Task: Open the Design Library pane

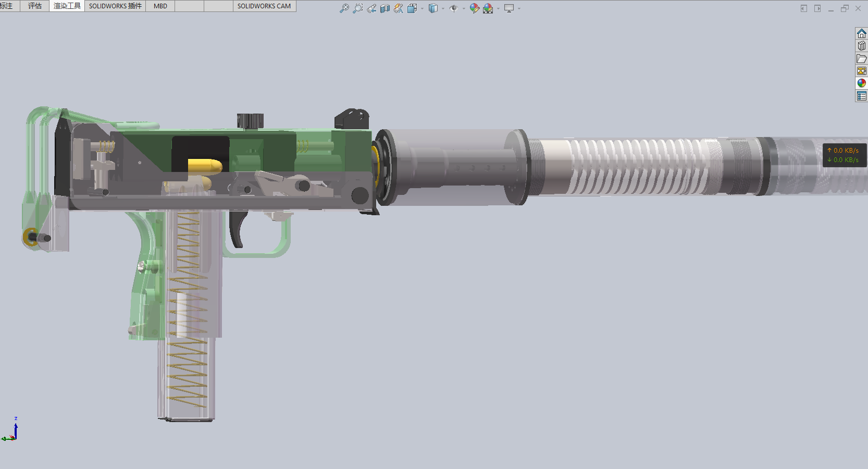Action: click(x=862, y=46)
